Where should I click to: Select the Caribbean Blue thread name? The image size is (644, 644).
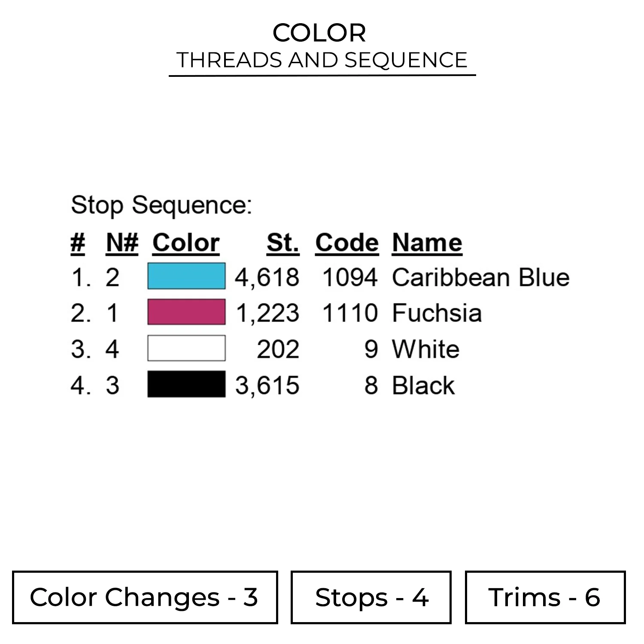point(480,277)
